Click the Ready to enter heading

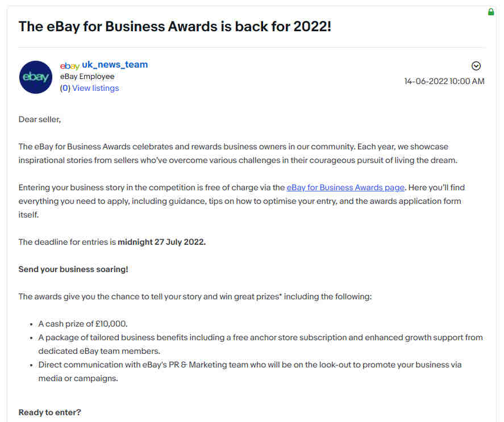point(50,412)
